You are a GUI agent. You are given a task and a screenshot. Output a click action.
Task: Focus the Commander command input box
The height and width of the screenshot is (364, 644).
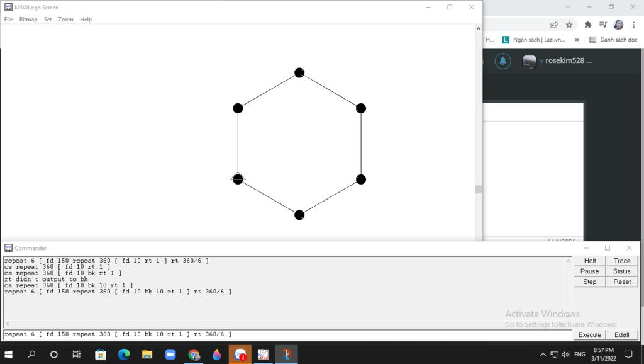tap(287, 334)
